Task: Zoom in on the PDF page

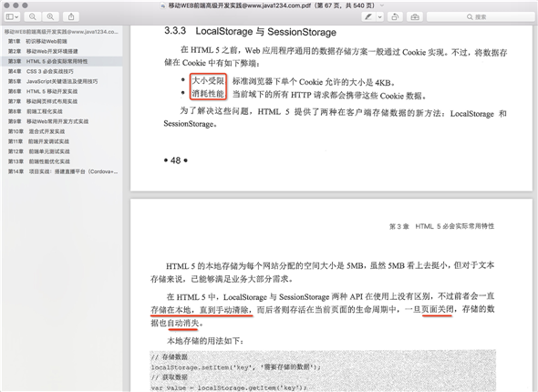Action: (50, 16)
